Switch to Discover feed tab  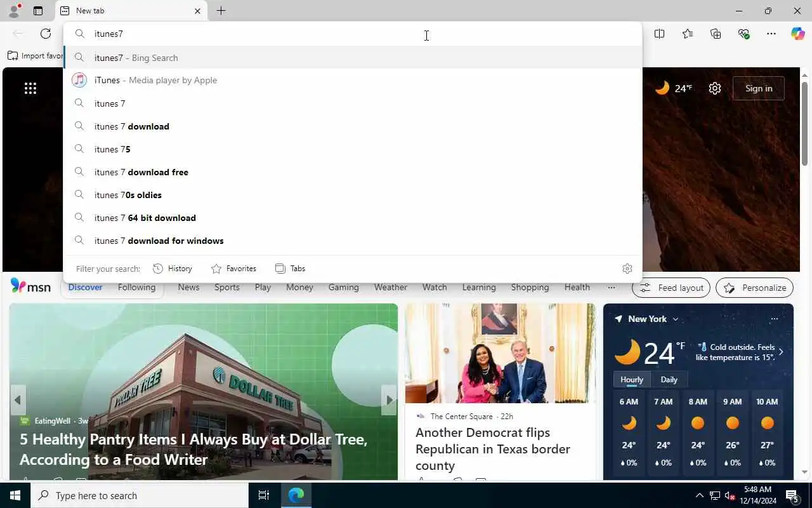85,287
